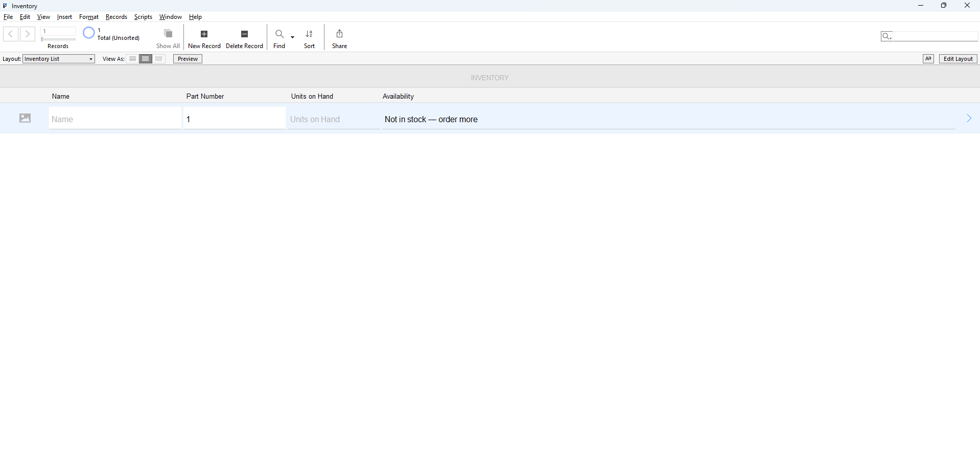Click the Availability column header
Viewport: 980px width, 454px height.
point(398,96)
